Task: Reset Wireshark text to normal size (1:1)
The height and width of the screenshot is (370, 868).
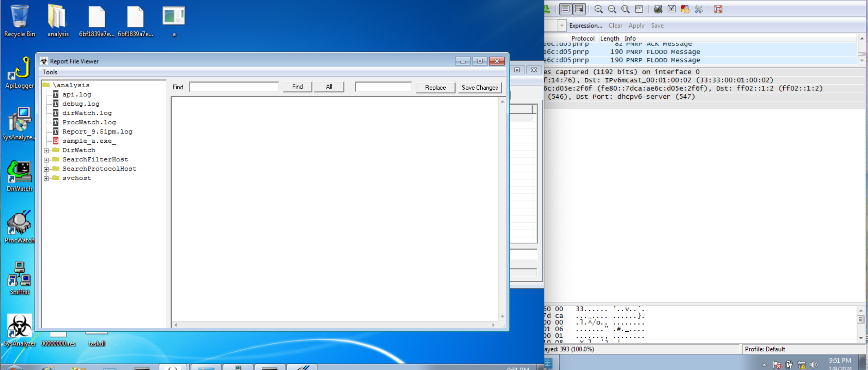Action: [625, 9]
